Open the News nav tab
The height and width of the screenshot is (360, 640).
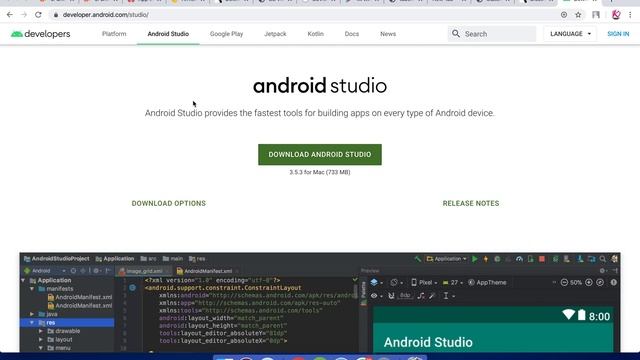coord(388,34)
